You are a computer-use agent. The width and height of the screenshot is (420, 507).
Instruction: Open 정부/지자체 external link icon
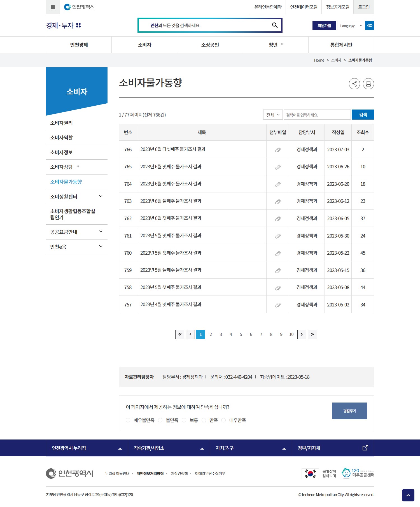point(365,448)
